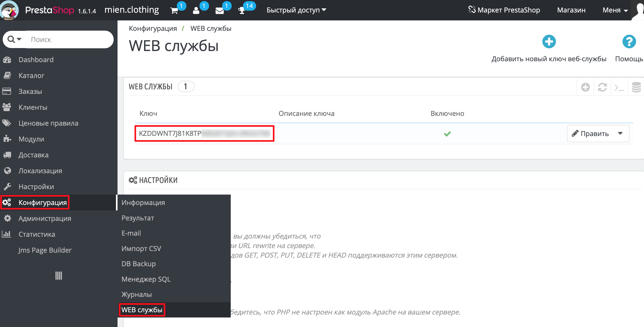The height and width of the screenshot is (327, 644).
Task: Sort by the Ключ column header
Action: (x=148, y=113)
